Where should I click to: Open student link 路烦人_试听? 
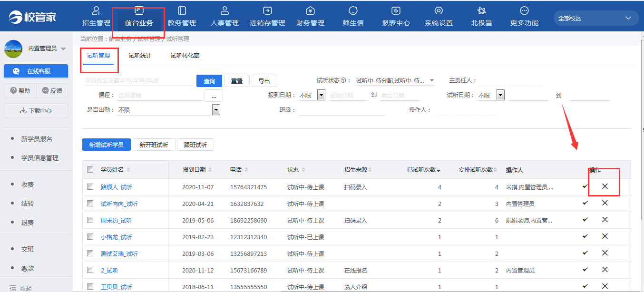tap(117, 187)
